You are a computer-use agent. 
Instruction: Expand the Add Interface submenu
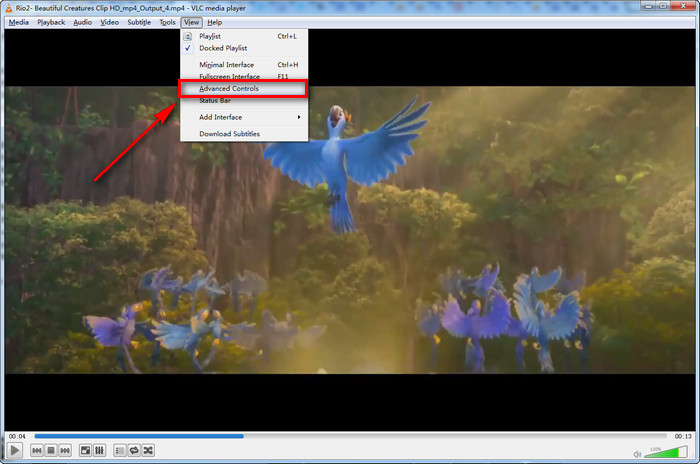point(244,117)
